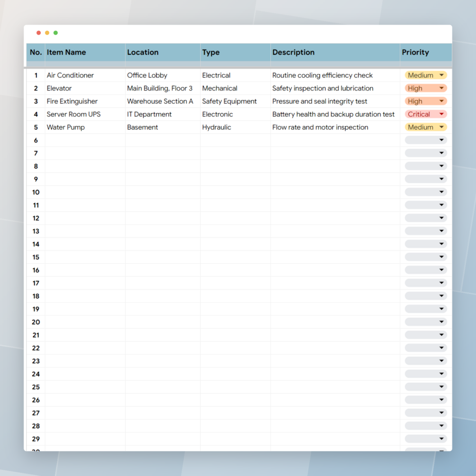Image resolution: width=476 pixels, height=476 pixels.
Task: Click Pressure and seal integrity test description
Action: (335, 101)
